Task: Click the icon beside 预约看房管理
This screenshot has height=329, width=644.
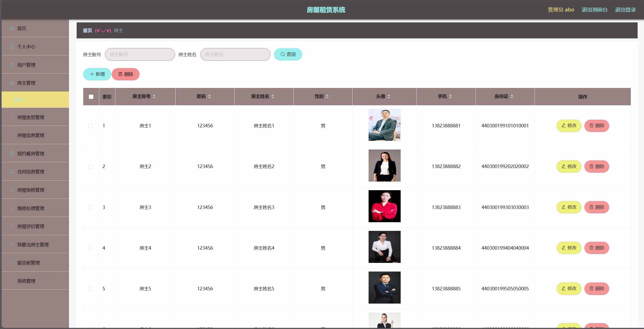Action: pos(12,153)
